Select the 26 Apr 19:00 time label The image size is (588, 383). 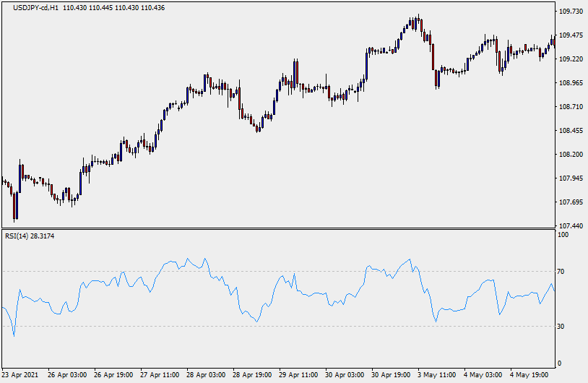[x=114, y=376]
